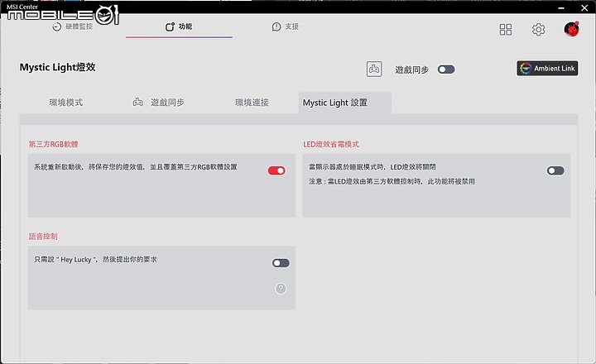The height and width of the screenshot is (364, 596).
Task: Select the Mystic Light 設置 tab
Action: pos(344,103)
